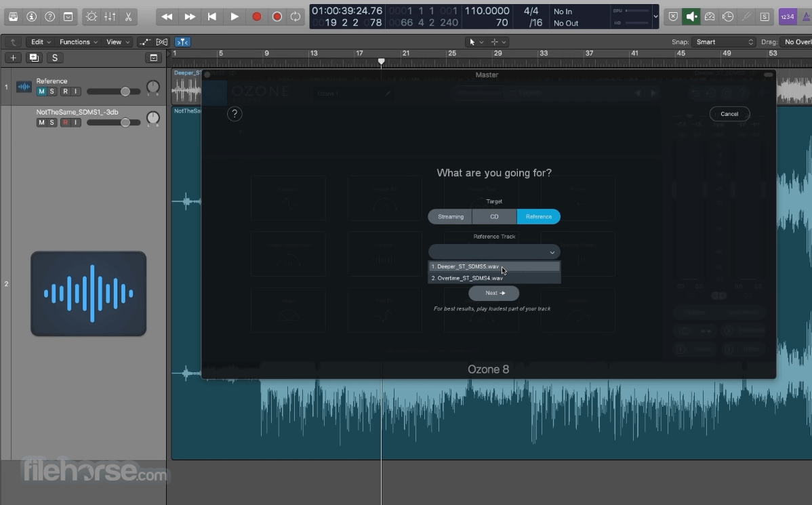Click the clock sync icon

tap(727, 16)
